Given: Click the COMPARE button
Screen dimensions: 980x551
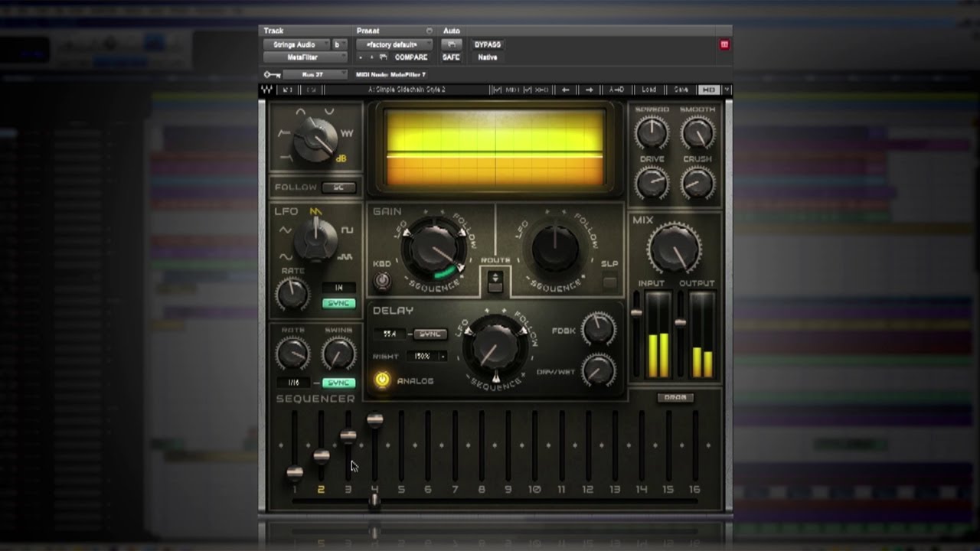Looking at the screenshot, I should coord(411,57).
